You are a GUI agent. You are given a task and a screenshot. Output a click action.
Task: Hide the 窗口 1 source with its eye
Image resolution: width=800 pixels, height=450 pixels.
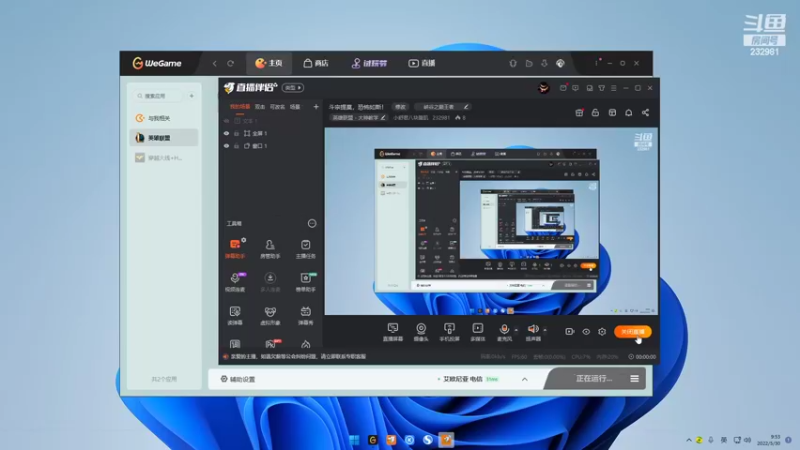[227, 146]
